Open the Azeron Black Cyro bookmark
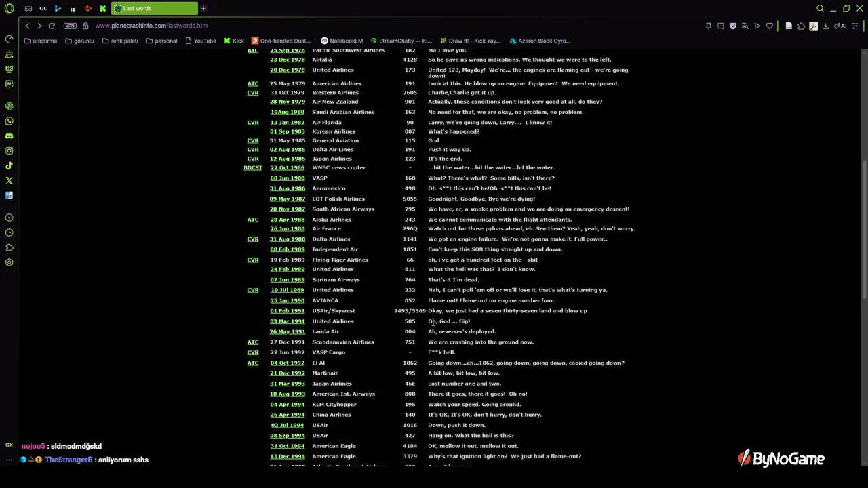The image size is (868, 488). pyautogui.click(x=540, y=41)
